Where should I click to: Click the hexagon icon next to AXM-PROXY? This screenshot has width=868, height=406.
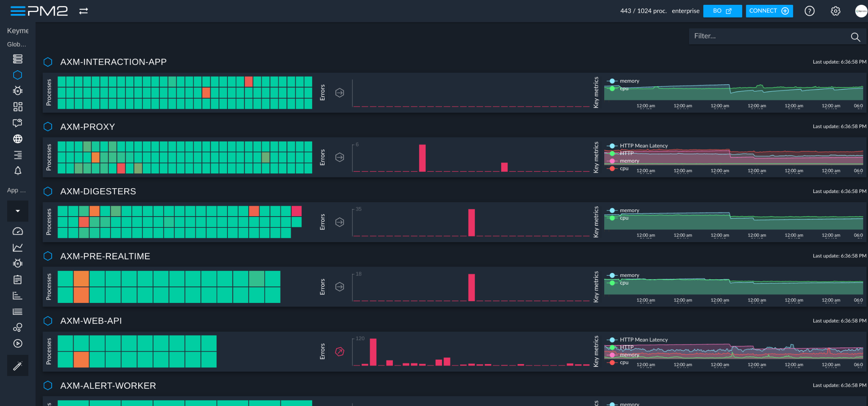coord(48,126)
